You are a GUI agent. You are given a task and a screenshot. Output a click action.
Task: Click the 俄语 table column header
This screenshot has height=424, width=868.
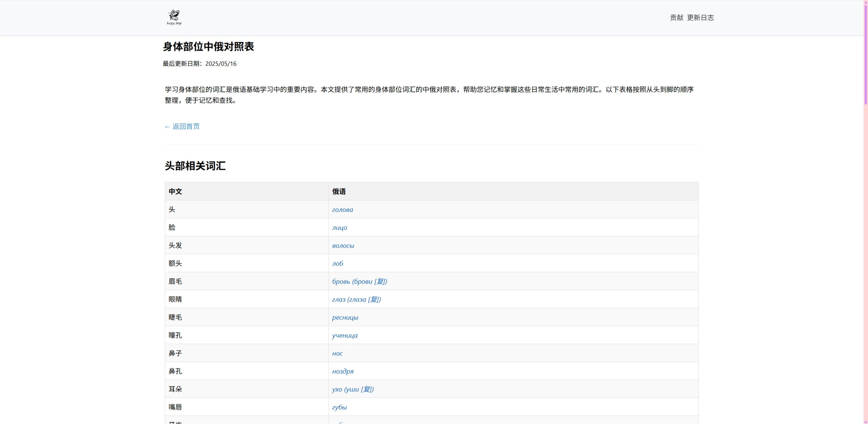[339, 191]
